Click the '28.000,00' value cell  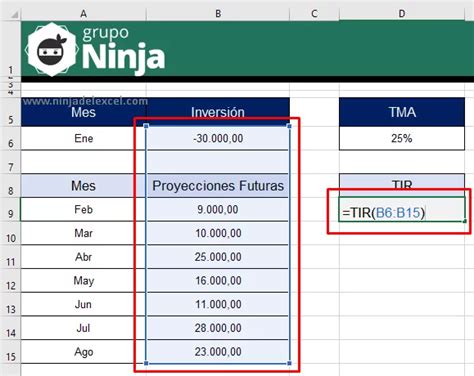coord(218,328)
